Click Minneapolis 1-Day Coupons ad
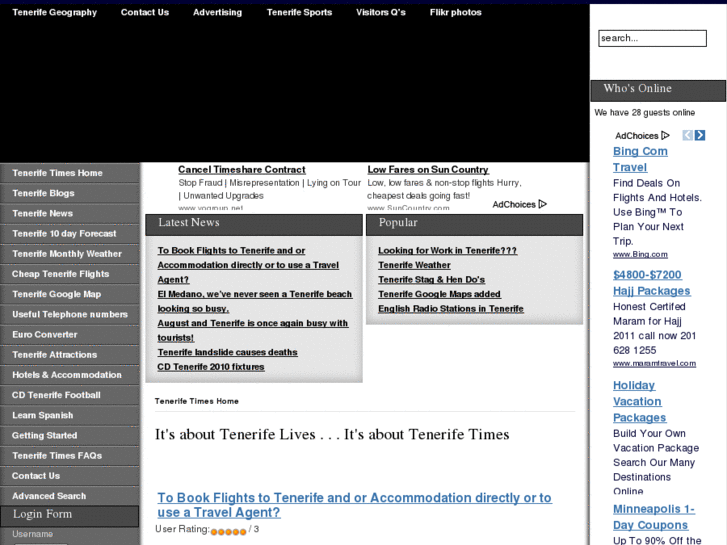The image size is (727, 545). (654, 517)
